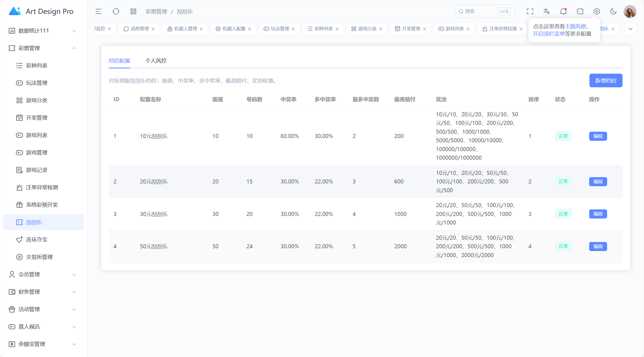Enter fullscreen mode icon
Viewport: 644px width, 357px height.
click(530, 11)
